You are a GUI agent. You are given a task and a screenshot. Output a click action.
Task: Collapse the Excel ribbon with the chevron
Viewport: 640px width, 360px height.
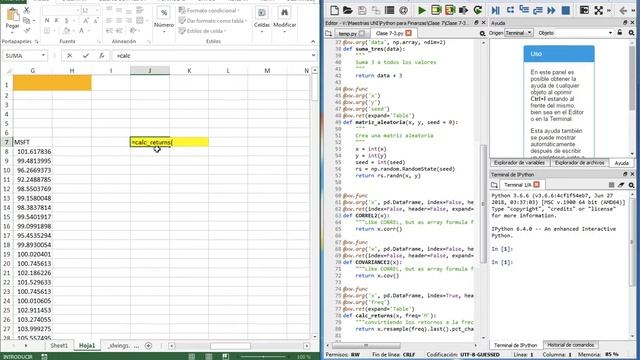click(313, 41)
